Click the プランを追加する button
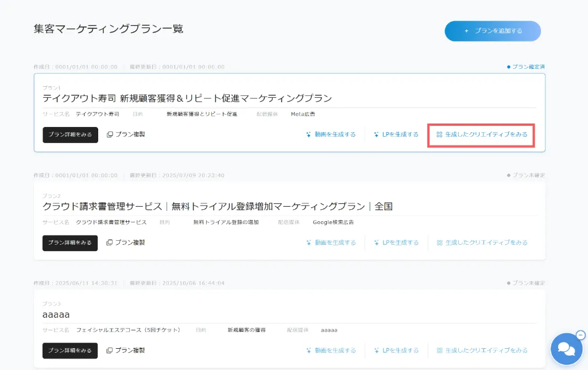 point(493,31)
